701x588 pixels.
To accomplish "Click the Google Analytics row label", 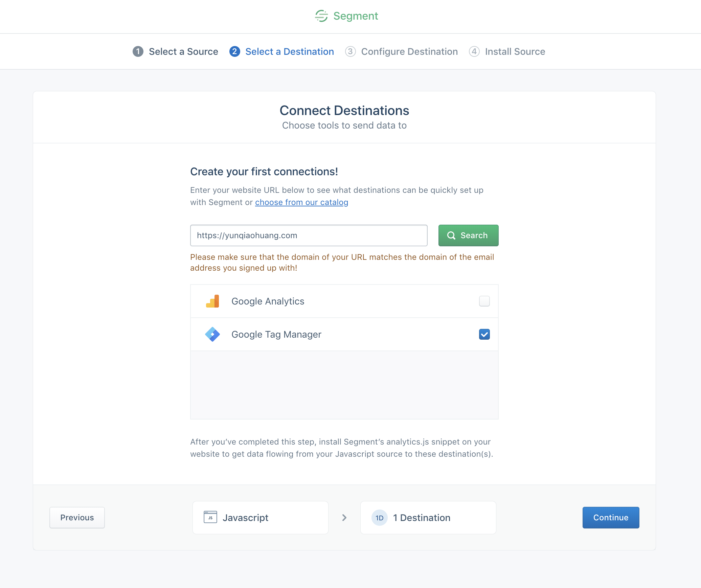I will pyautogui.click(x=268, y=301).
